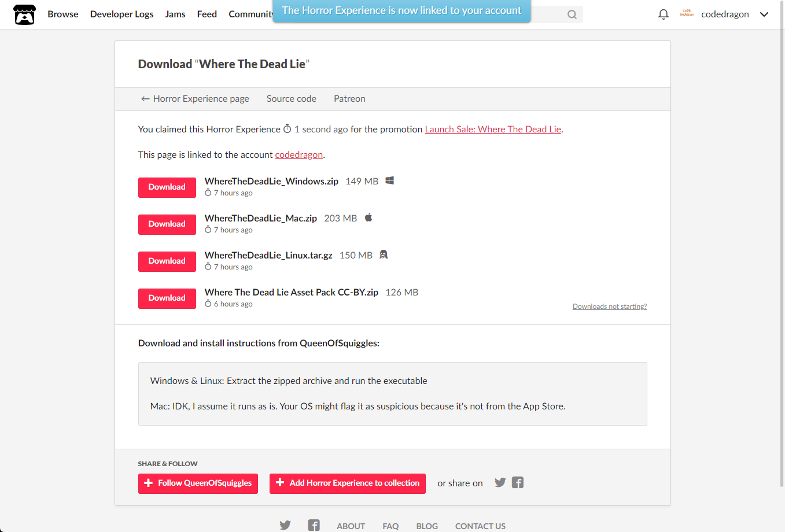Open CONTACT US footer link
Viewport: 785px width, 532px height.
(480, 526)
